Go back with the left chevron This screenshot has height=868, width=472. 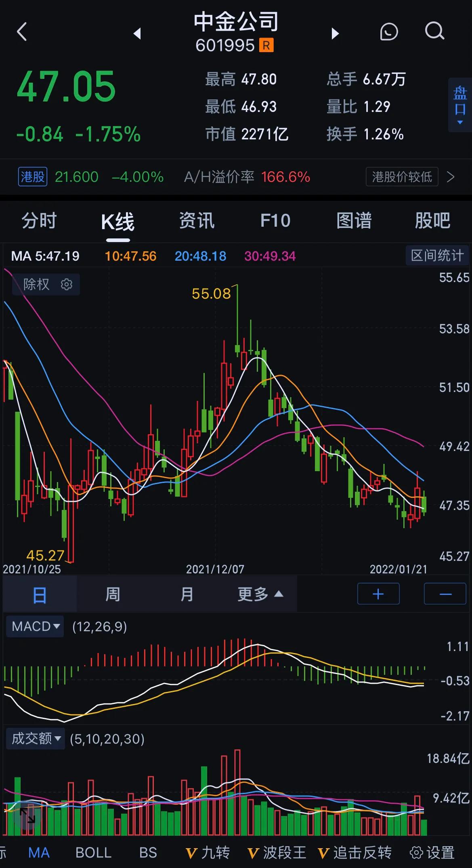pos(22,32)
